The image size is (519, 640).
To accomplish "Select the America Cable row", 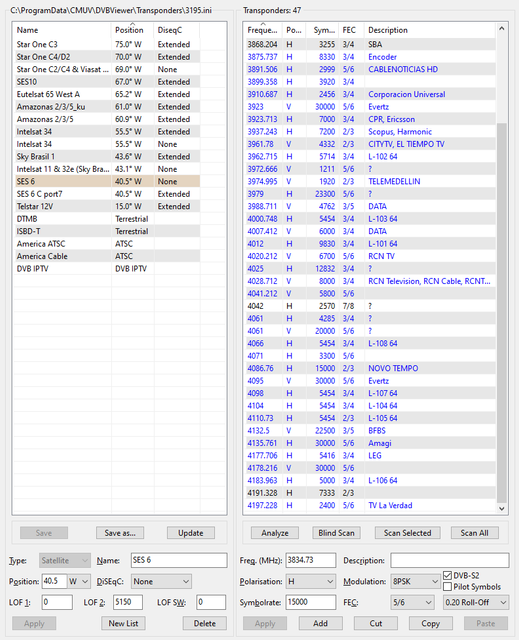I will coord(107,256).
